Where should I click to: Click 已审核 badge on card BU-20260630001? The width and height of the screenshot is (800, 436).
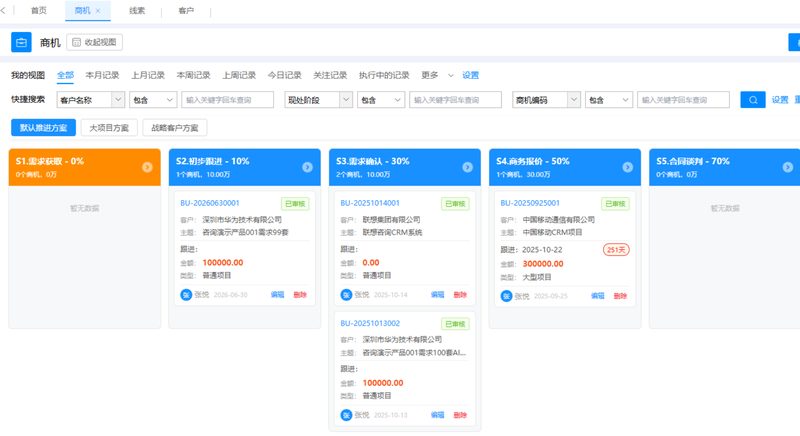click(x=295, y=204)
